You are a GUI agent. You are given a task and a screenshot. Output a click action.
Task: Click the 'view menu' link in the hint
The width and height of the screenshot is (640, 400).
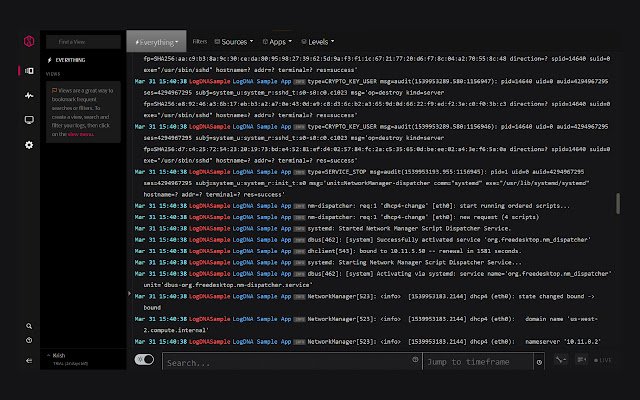[80, 134]
